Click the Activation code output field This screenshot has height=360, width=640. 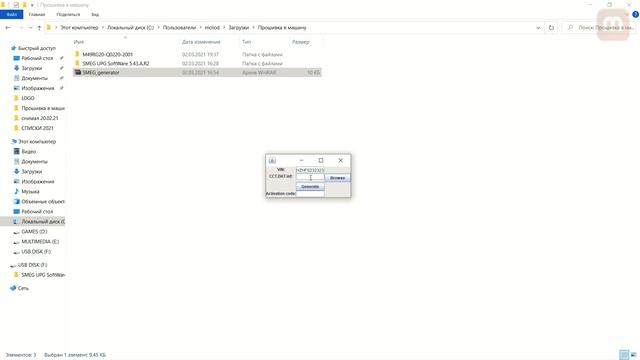coord(310,193)
